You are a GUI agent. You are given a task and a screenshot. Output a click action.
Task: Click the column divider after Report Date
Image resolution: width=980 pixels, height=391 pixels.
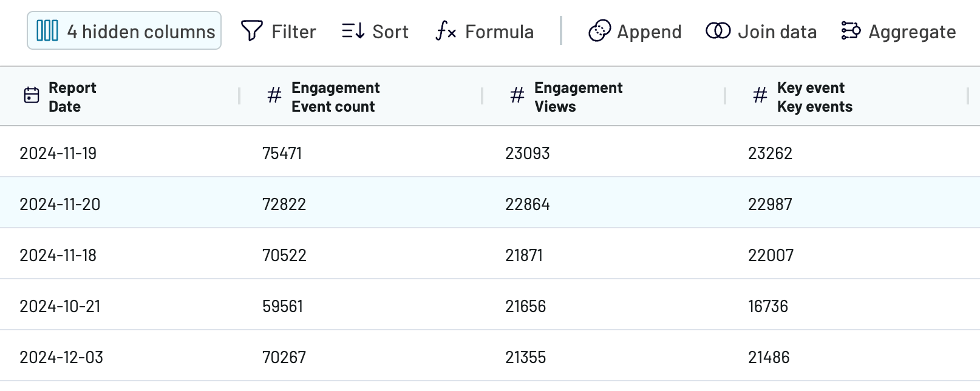click(x=240, y=96)
